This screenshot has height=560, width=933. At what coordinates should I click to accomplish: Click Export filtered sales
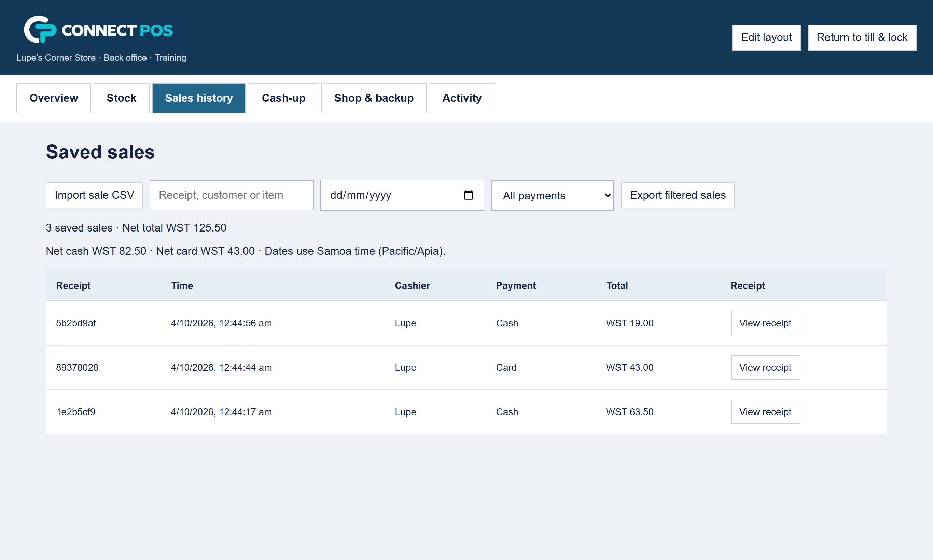[x=678, y=195]
